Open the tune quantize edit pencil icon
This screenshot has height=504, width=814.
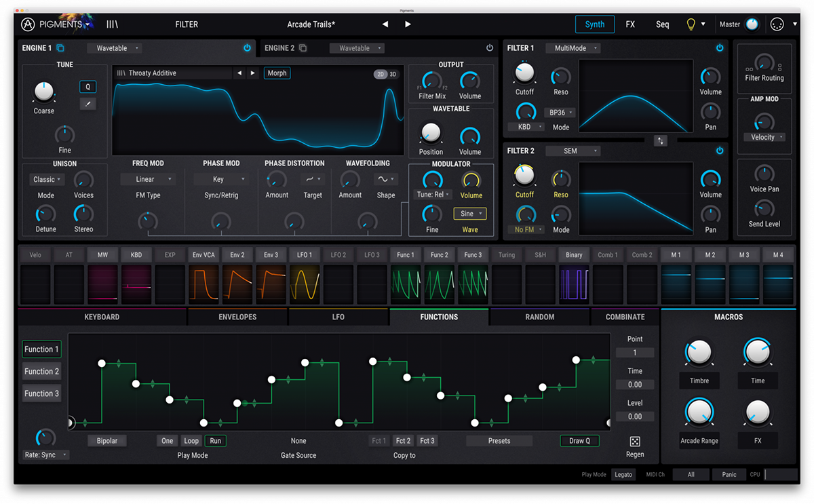point(88,104)
